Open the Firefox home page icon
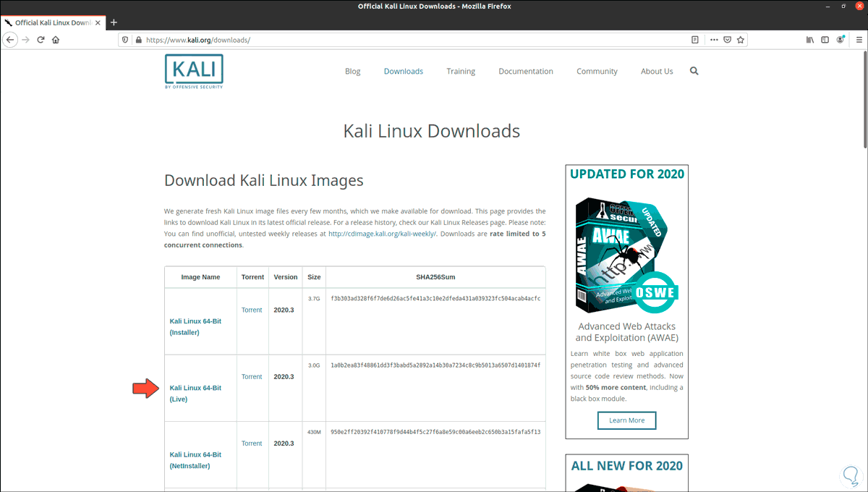The width and height of the screenshot is (868, 492). pos(56,40)
